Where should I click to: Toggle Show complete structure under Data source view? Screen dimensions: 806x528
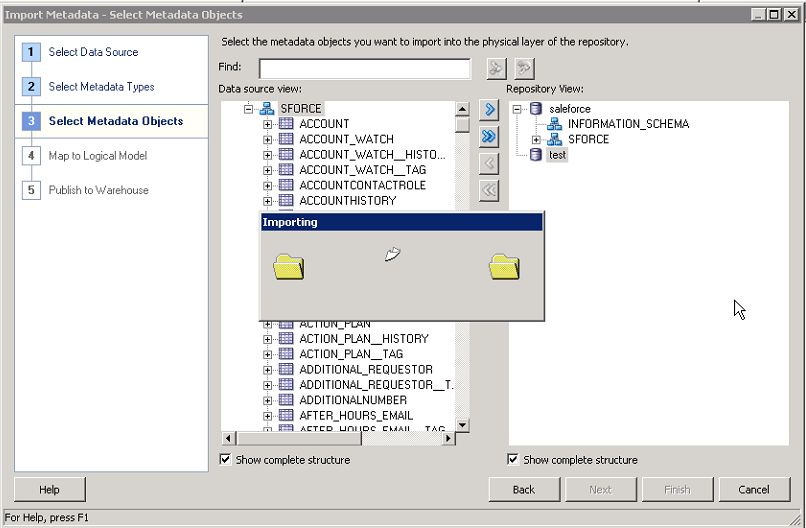click(x=226, y=460)
